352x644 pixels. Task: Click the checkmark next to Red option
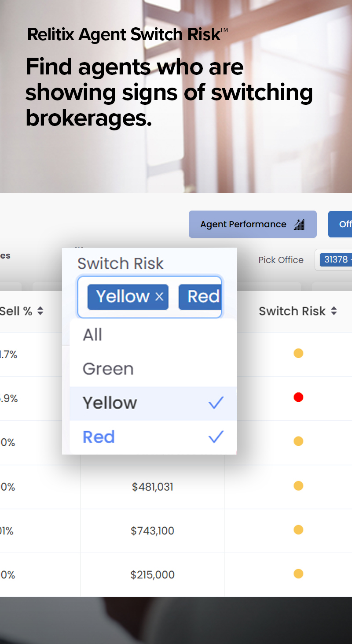pos(216,437)
